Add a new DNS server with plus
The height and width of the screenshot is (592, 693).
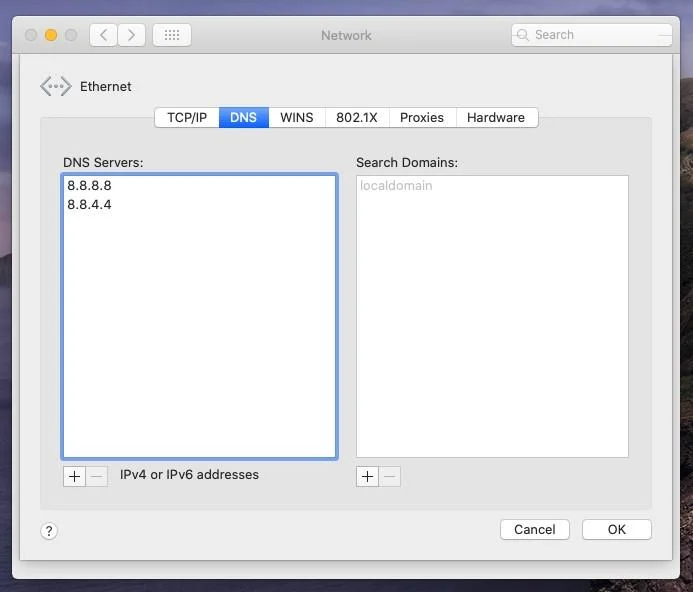pyautogui.click(x=74, y=476)
